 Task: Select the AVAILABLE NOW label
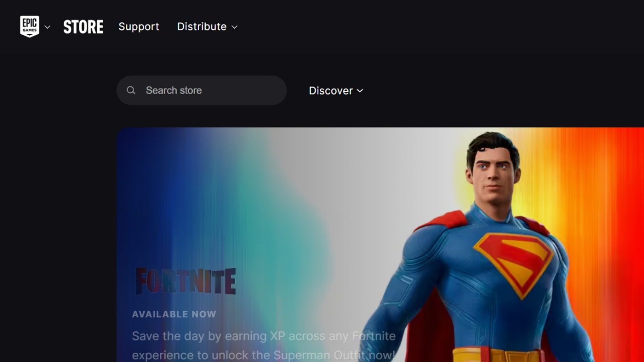tap(174, 314)
